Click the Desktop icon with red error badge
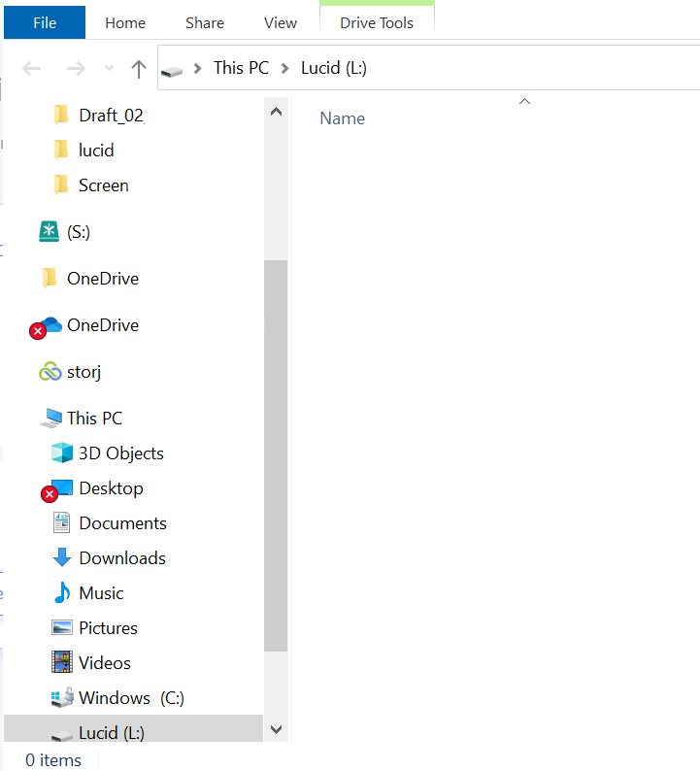Screen dimensions: 700x771 [x=57, y=490]
